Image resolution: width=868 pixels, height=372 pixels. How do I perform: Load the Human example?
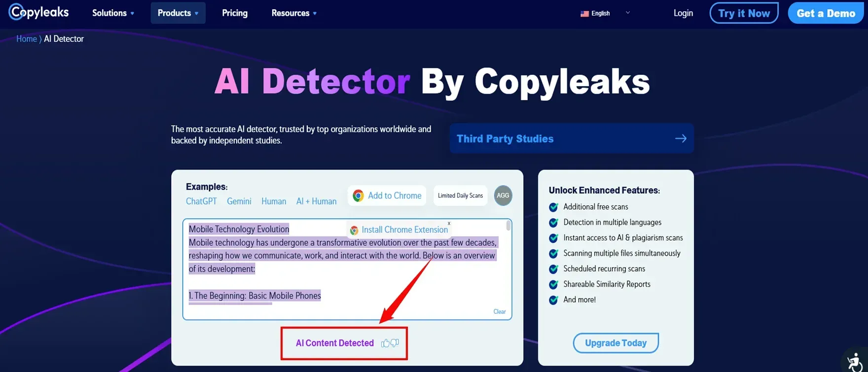pyautogui.click(x=274, y=201)
